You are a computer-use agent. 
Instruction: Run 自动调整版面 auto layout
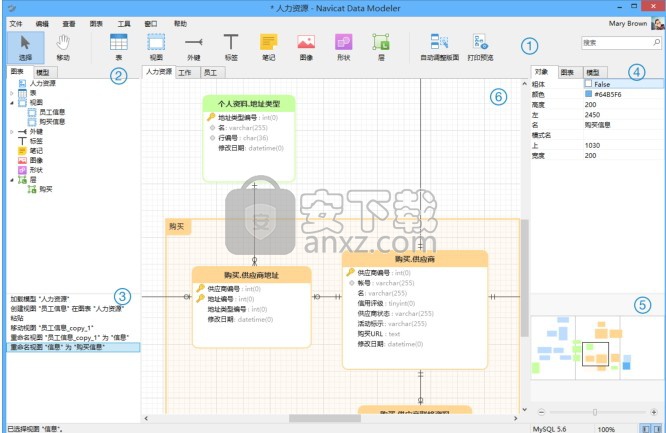click(x=440, y=48)
